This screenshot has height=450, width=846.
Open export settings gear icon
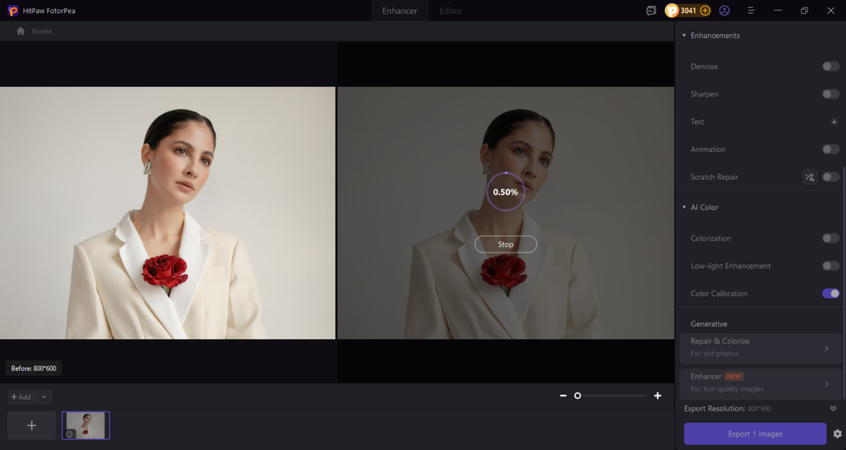pyautogui.click(x=837, y=434)
